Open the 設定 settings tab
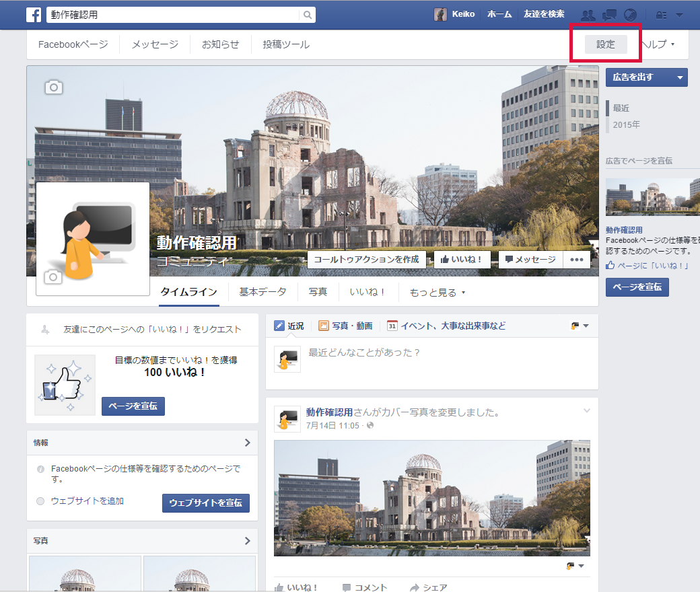This screenshot has height=592, width=700. (606, 44)
